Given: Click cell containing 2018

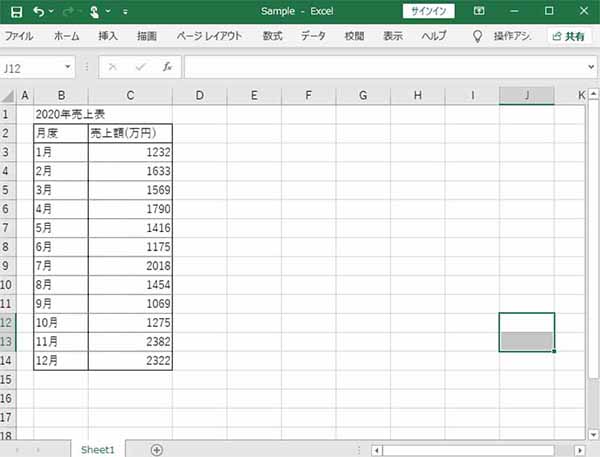Looking at the screenshot, I should point(130,266).
